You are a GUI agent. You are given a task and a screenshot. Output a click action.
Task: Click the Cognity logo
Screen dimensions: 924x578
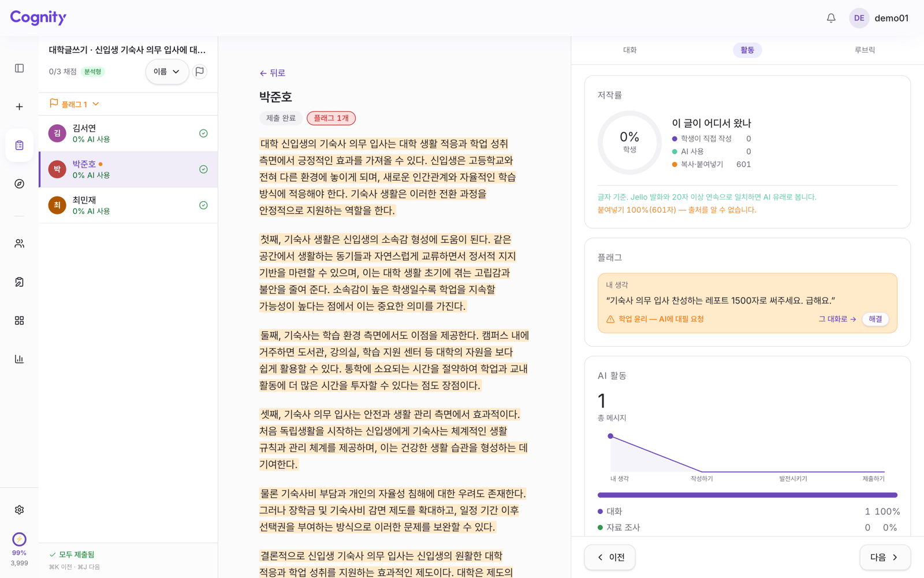point(38,17)
